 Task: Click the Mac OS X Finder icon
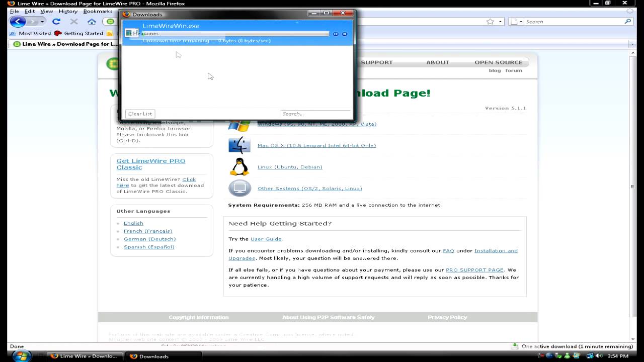point(239,145)
